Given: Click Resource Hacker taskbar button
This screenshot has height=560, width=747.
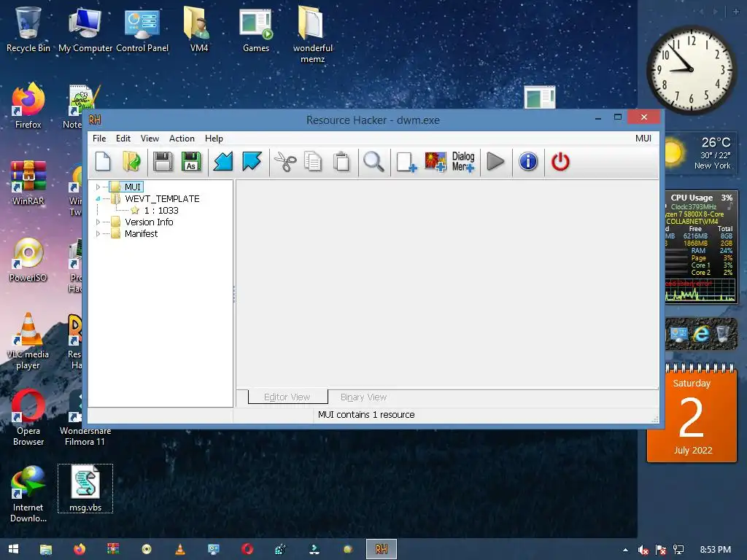Looking at the screenshot, I should tap(381, 549).
